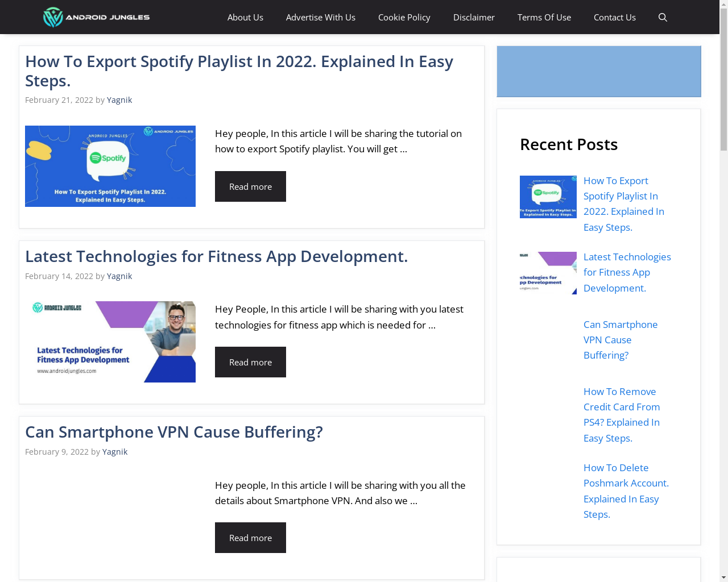Open the About Us menu item

pos(245,17)
